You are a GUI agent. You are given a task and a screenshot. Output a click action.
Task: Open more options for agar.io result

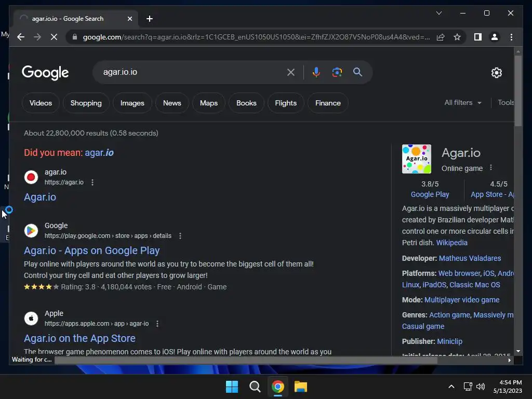[x=92, y=182]
